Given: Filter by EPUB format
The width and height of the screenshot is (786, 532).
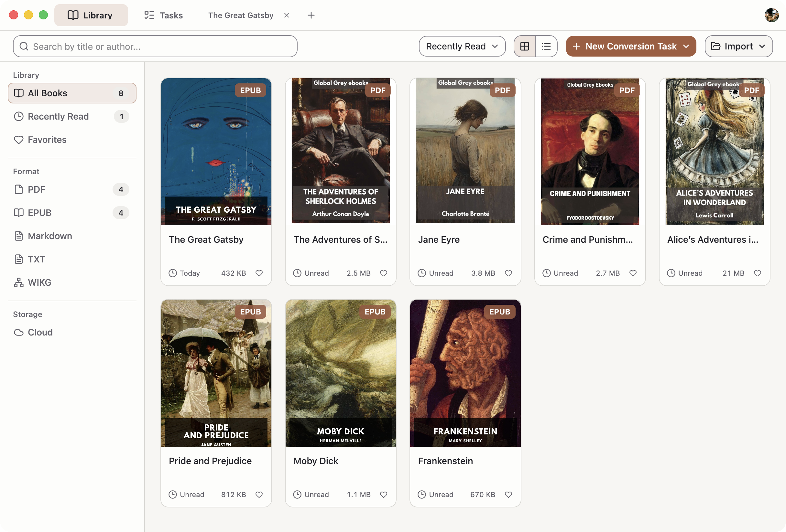Looking at the screenshot, I should (72, 213).
